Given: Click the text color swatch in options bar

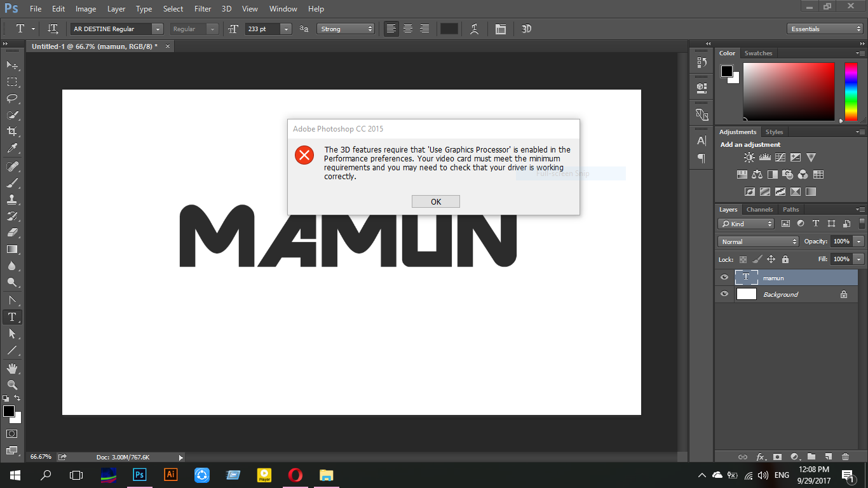Looking at the screenshot, I should coord(449,29).
